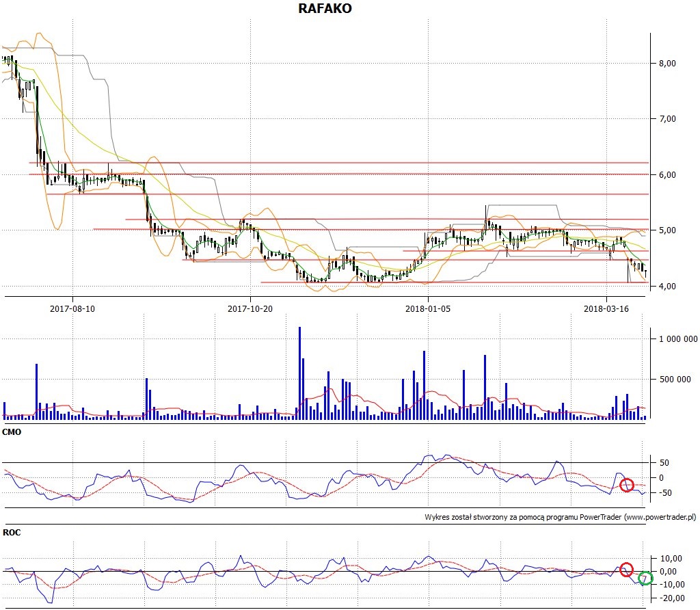Select the CMO axis value 0
This screenshot has width=700, height=610.
661,478
